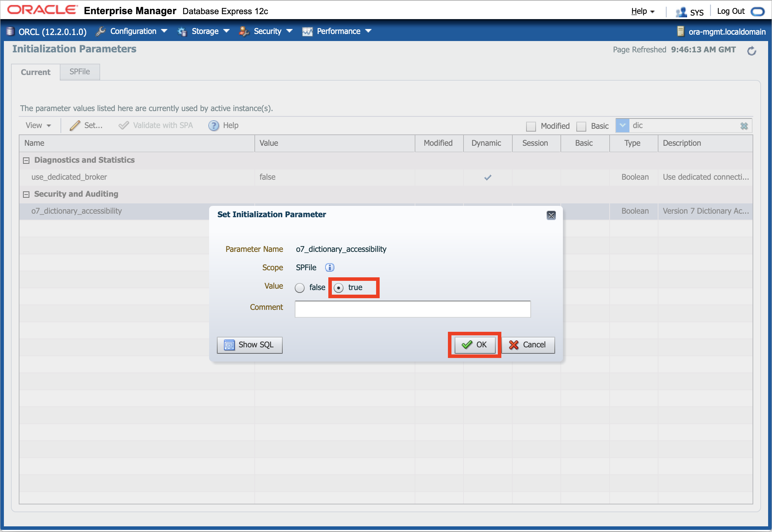Collapse the Security and Auditing group

[26, 195]
